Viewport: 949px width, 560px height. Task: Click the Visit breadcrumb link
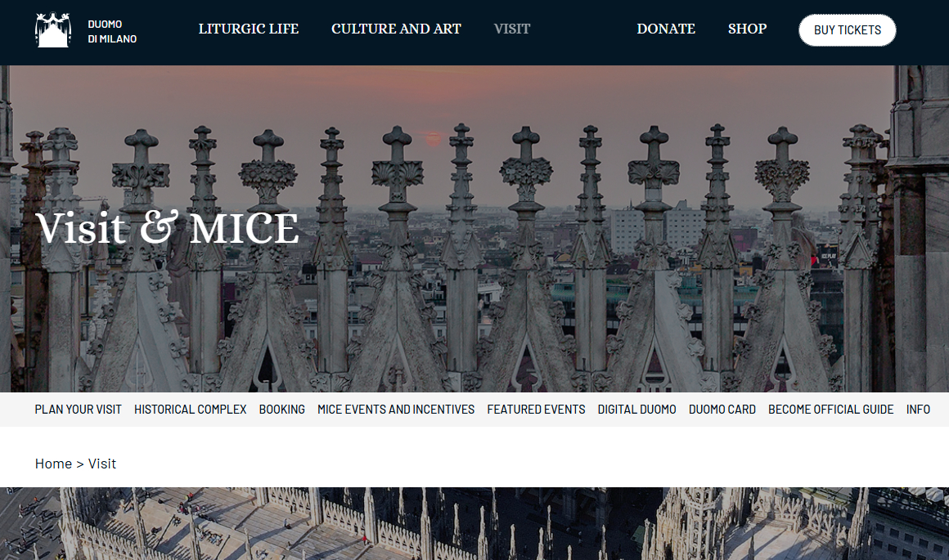[x=102, y=464]
